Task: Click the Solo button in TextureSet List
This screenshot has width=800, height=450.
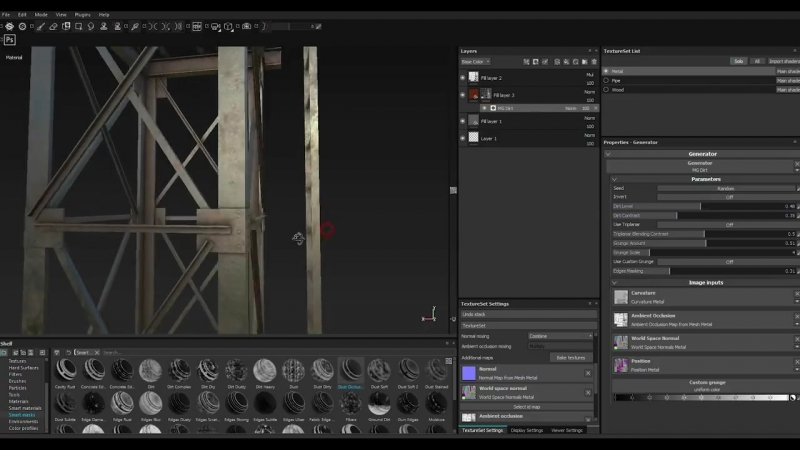Action: pos(738,61)
